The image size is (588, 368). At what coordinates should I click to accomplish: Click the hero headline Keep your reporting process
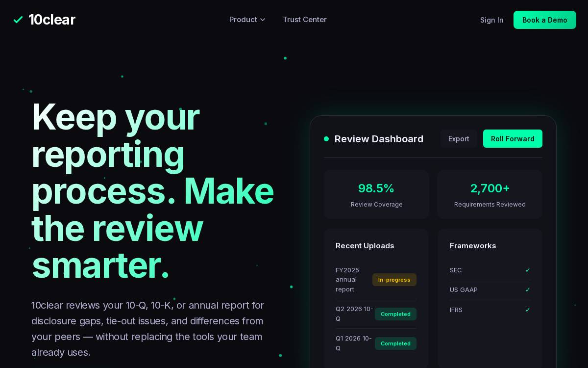(x=153, y=191)
